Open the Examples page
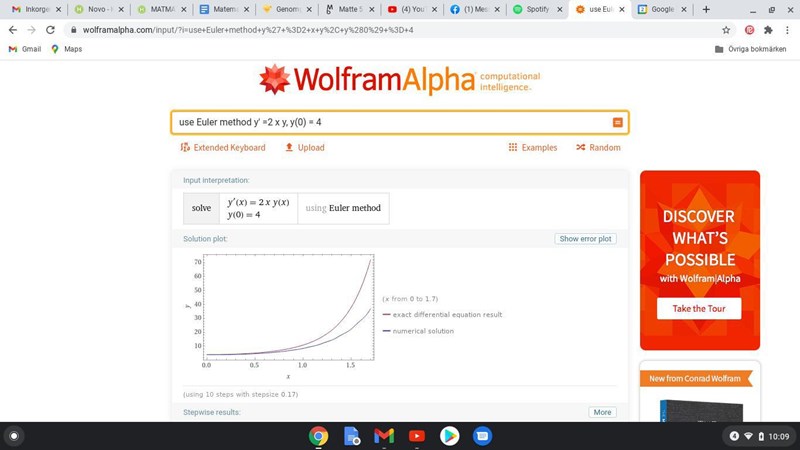The width and height of the screenshot is (800, 450). coord(532,148)
